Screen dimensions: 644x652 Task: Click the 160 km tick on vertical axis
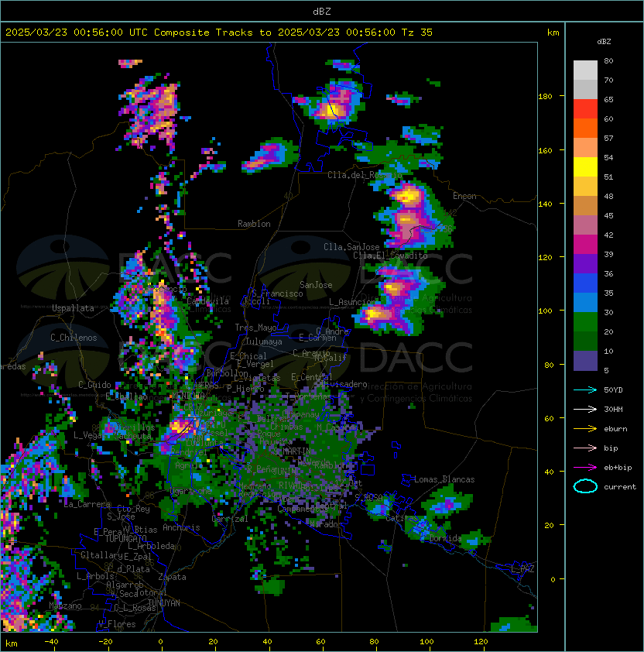545,150
